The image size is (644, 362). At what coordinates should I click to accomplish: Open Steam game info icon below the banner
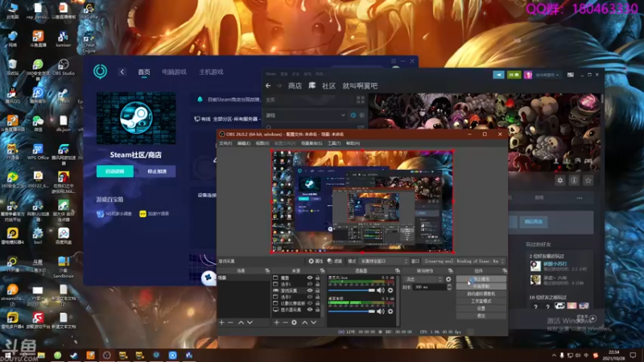point(574,180)
